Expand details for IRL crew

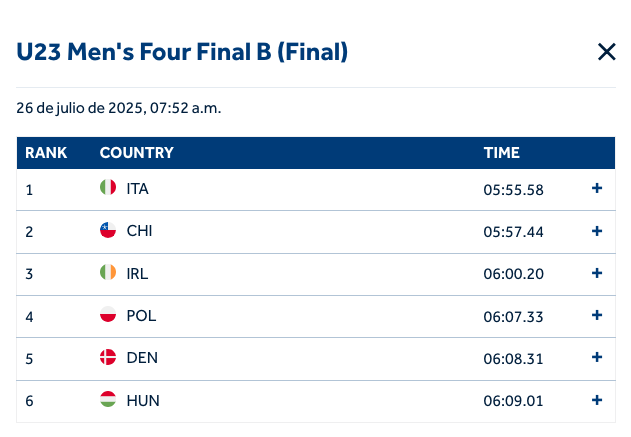pyautogui.click(x=597, y=273)
